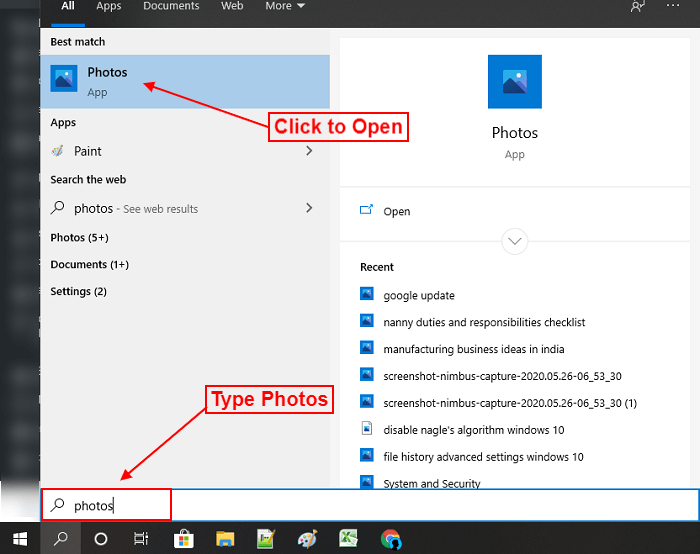Click the Open action link for Photos

396,211
